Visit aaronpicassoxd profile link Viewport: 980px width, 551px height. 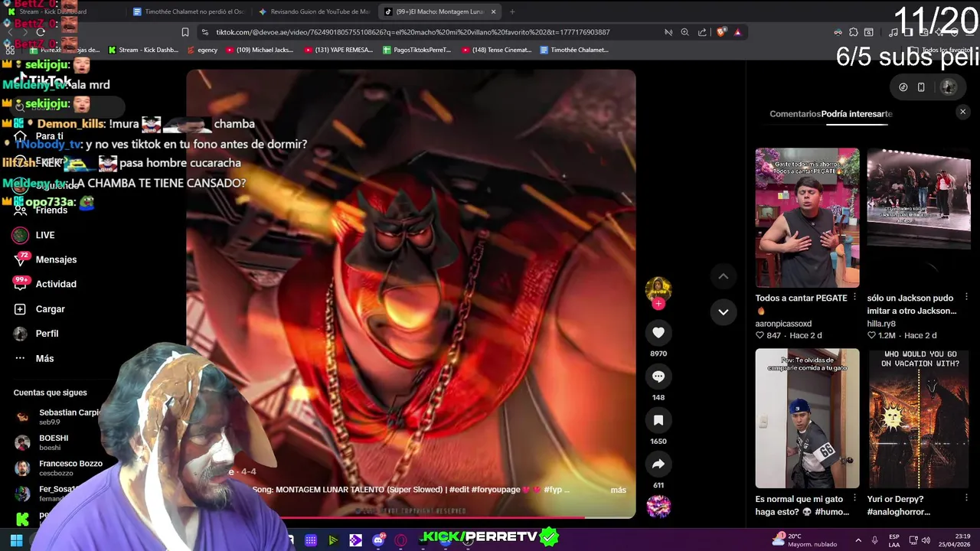click(x=783, y=324)
